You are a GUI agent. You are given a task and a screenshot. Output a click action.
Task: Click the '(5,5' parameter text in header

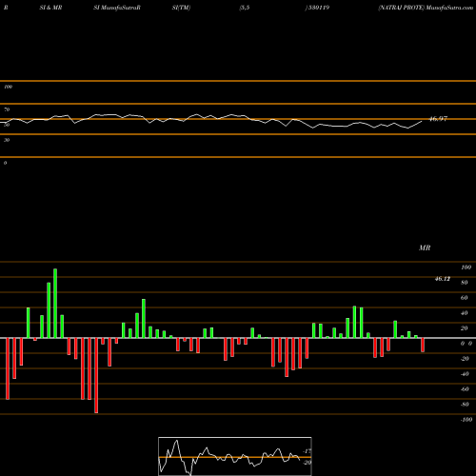(245, 8)
